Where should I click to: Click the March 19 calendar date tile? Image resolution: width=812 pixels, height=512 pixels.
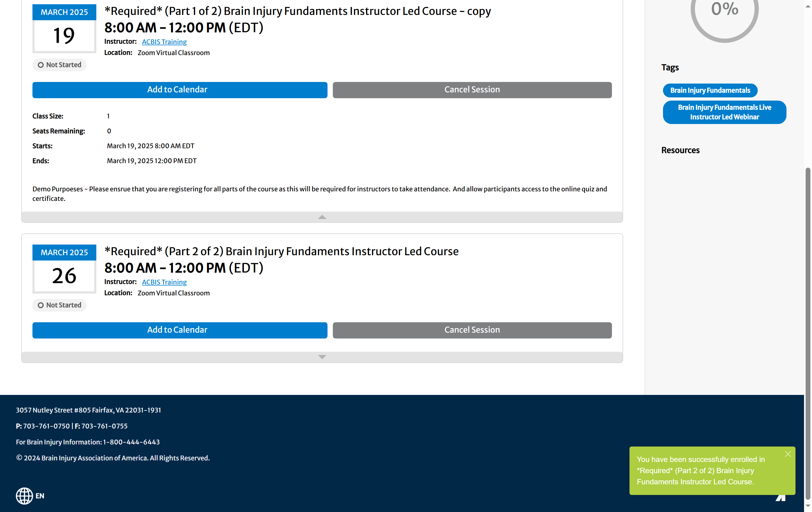pyautogui.click(x=64, y=29)
